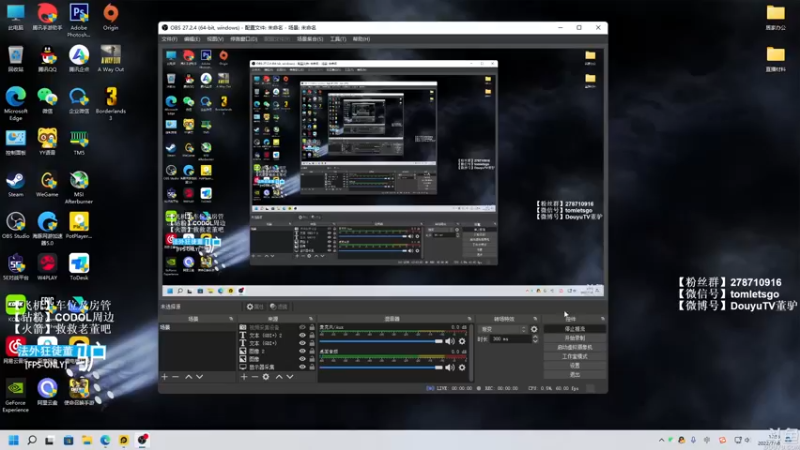The image size is (800, 450).
Task: Open the 场景集合(S) menu in OBS
Action: (310, 39)
